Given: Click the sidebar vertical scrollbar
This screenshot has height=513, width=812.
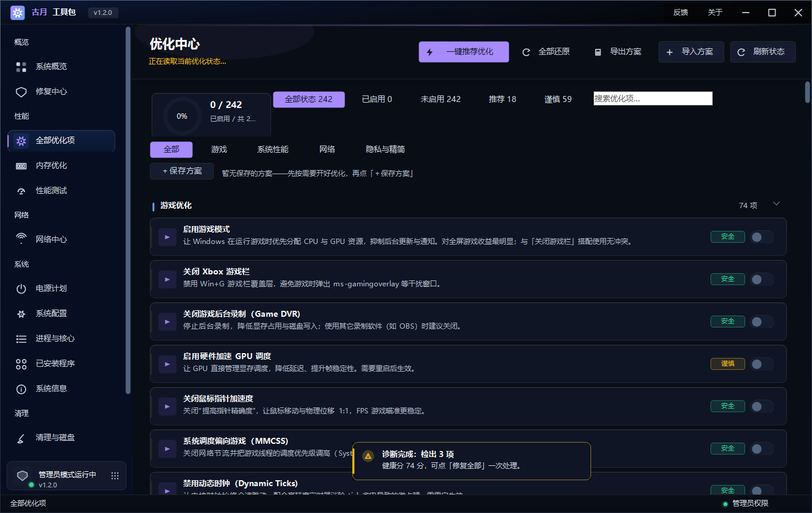Looking at the screenshot, I should click(128, 210).
